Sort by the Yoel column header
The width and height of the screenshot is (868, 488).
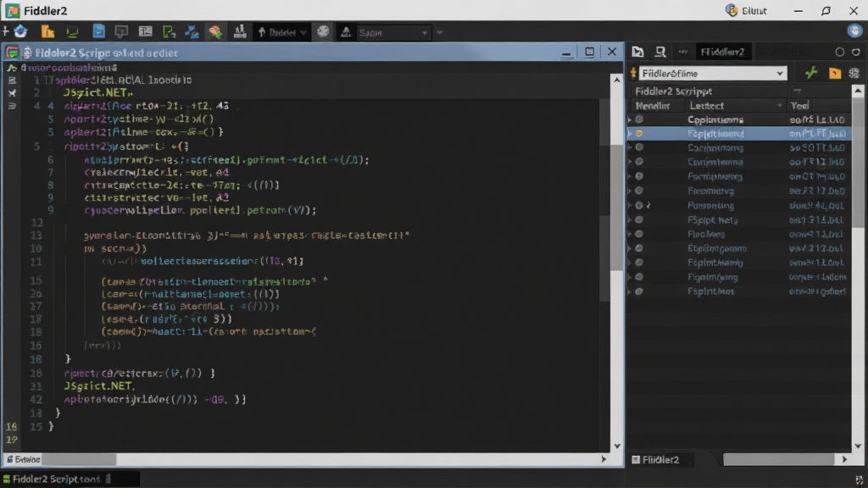click(799, 105)
